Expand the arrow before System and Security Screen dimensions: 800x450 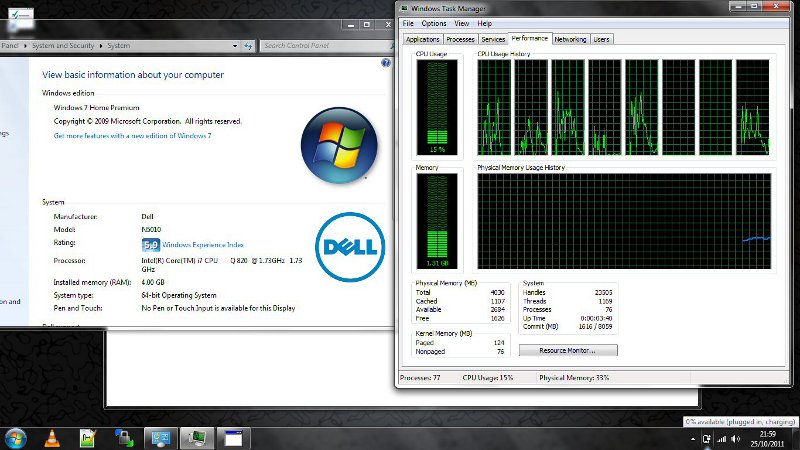click(25, 46)
